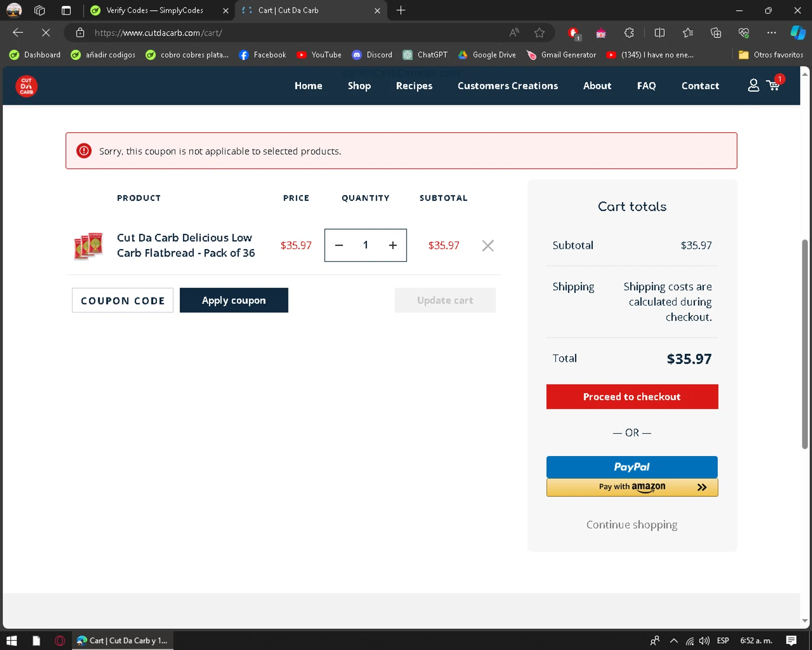Image resolution: width=812 pixels, height=650 pixels.
Task: Open the shopping cart icon in header
Action: [774, 85]
